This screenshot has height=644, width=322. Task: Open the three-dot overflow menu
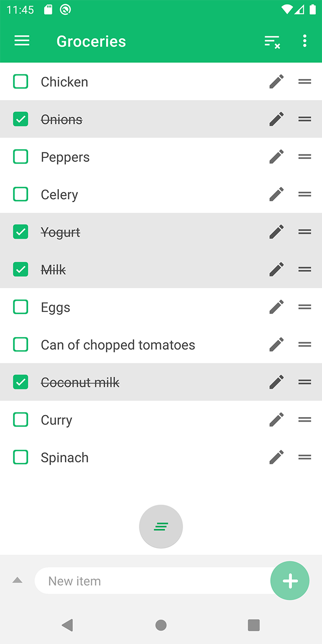point(304,41)
